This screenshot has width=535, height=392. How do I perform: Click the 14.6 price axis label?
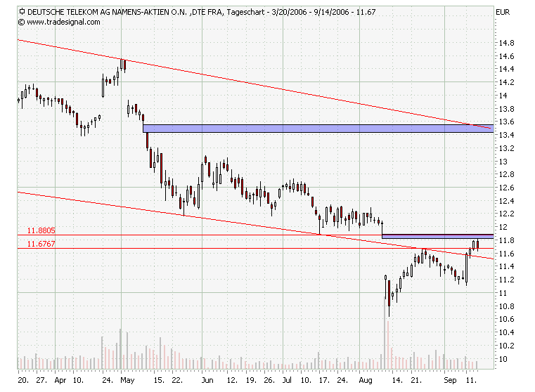pyautogui.click(x=506, y=56)
